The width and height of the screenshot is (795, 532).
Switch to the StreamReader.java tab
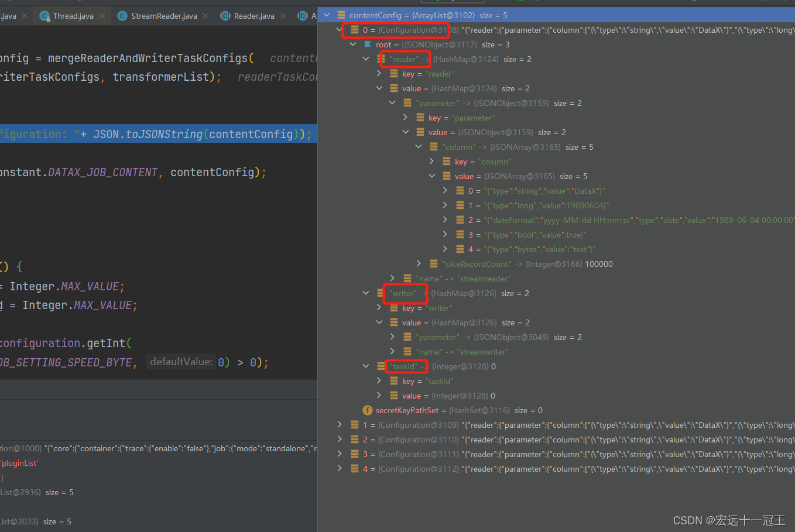[163, 16]
